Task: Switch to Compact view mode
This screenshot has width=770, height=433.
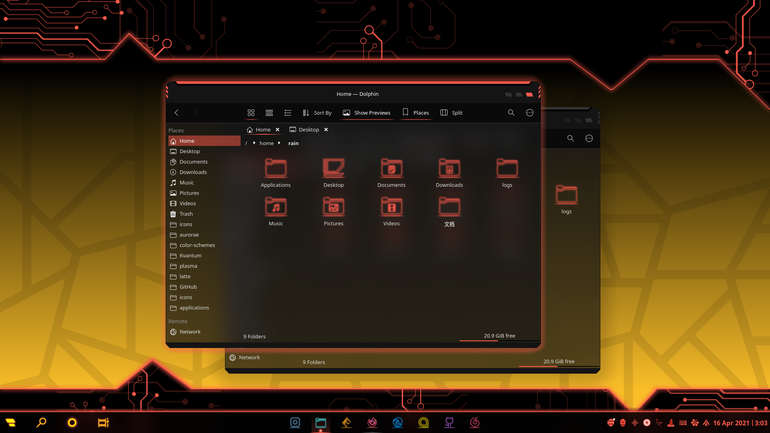Action: click(269, 113)
